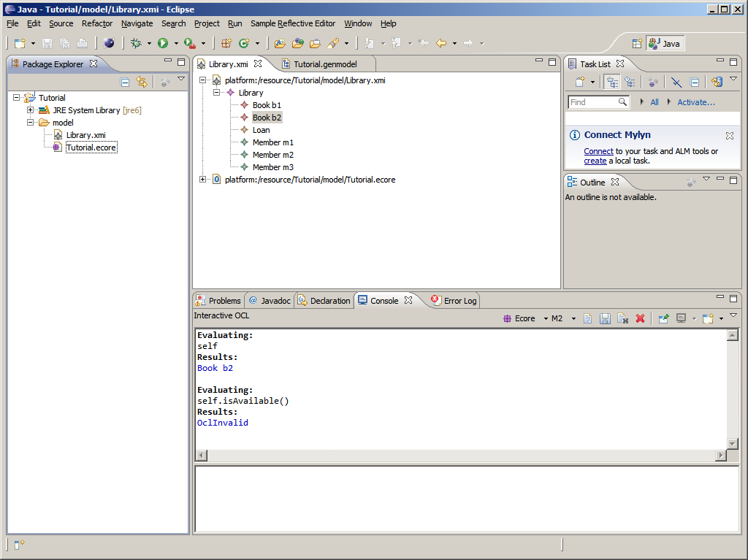
Task: Click the Display Selected Console monitor icon
Action: coord(682,318)
